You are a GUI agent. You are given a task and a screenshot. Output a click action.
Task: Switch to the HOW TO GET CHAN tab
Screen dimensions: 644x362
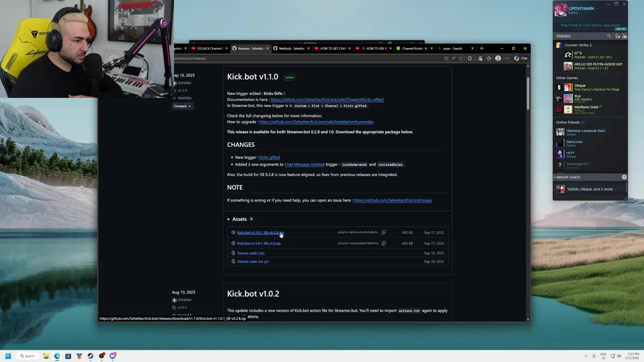333,48
